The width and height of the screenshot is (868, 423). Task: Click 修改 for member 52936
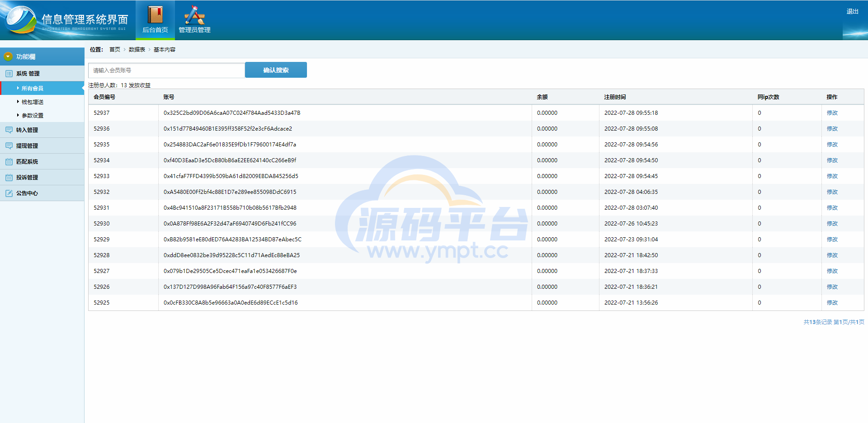(x=832, y=129)
